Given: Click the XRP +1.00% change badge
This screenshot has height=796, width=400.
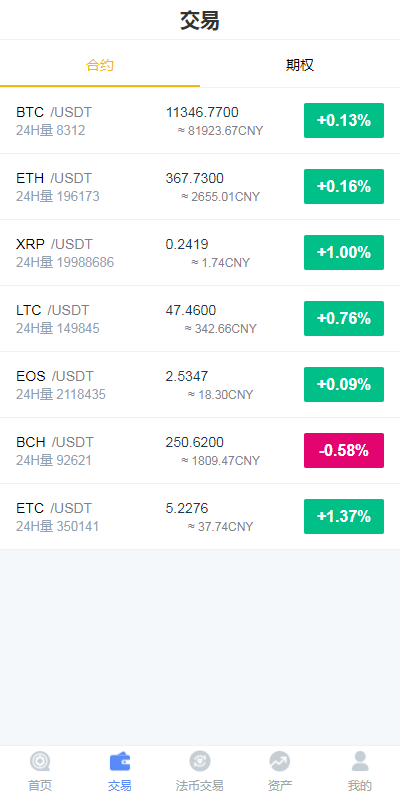Looking at the screenshot, I should [x=344, y=252].
